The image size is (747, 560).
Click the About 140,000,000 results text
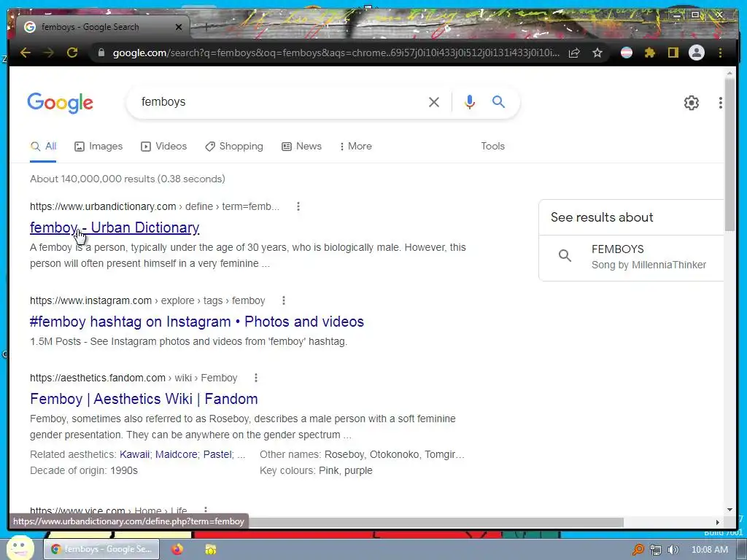[x=128, y=179]
